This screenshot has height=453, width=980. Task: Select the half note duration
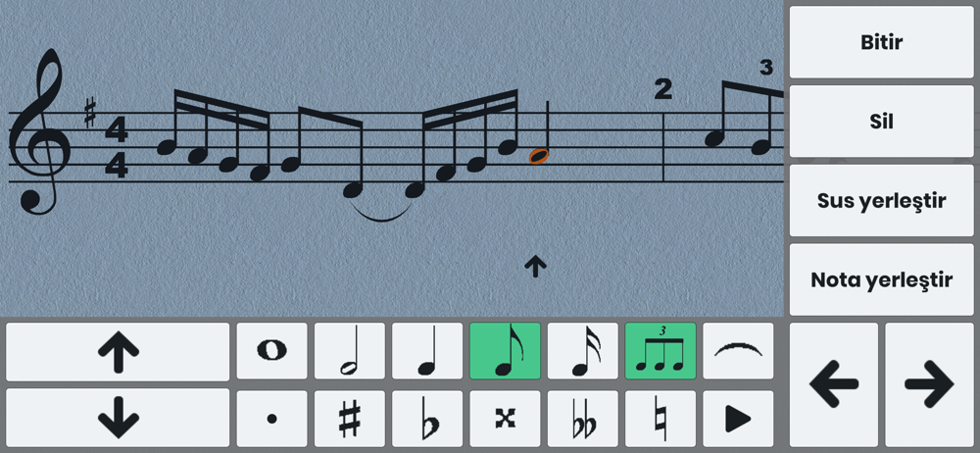pyautogui.click(x=350, y=351)
